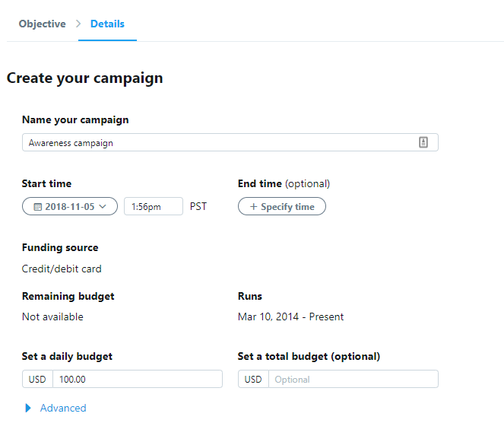Open the 2018-11-05 start date dropdown
This screenshot has width=504, height=423.
coord(70,206)
